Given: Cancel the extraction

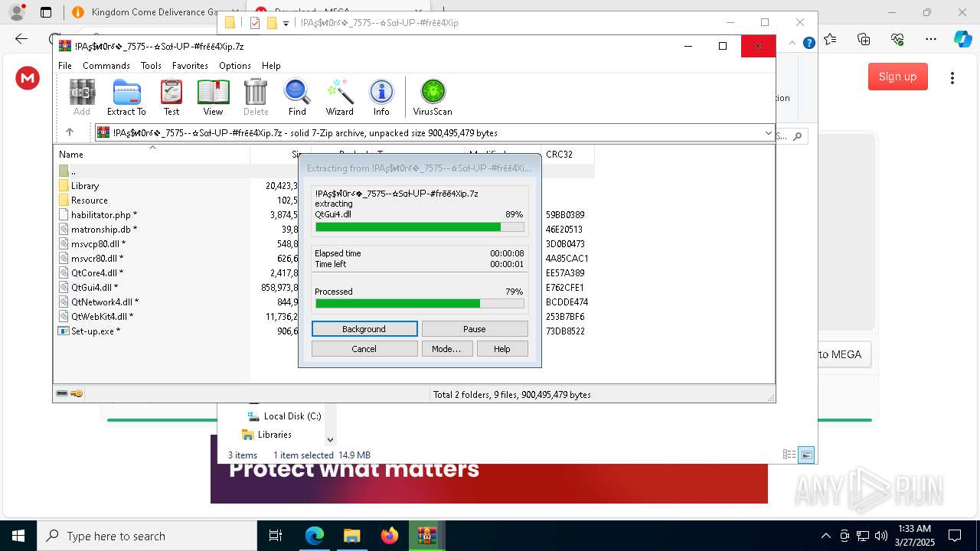Looking at the screenshot, I should click(x=364, y=349).
